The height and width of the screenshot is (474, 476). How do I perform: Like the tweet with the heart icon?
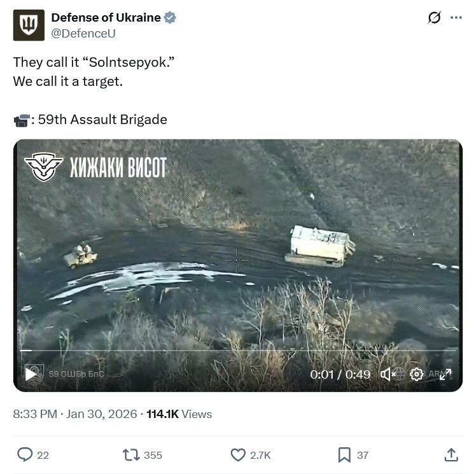pyautogui.click(x=238, y=455)
